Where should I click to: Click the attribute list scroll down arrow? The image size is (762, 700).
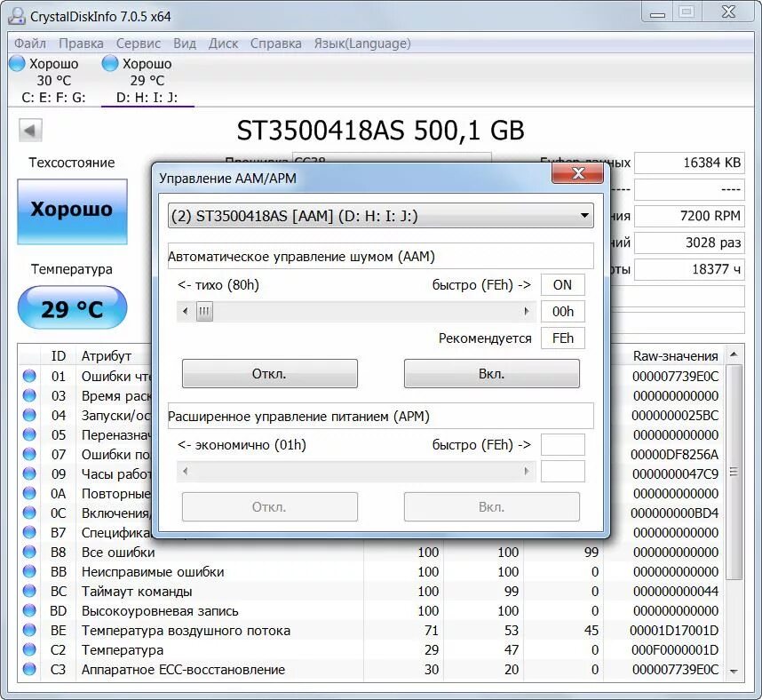pos(734,671)
